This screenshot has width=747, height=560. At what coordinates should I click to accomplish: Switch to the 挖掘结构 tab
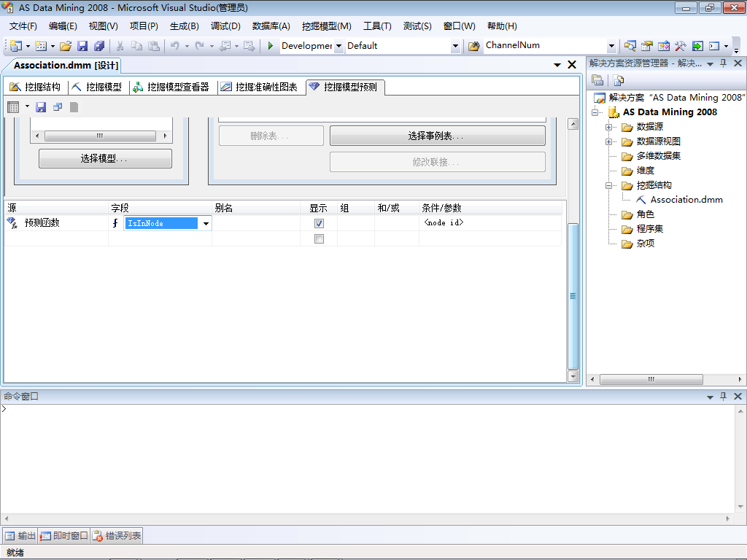point(36,87)
